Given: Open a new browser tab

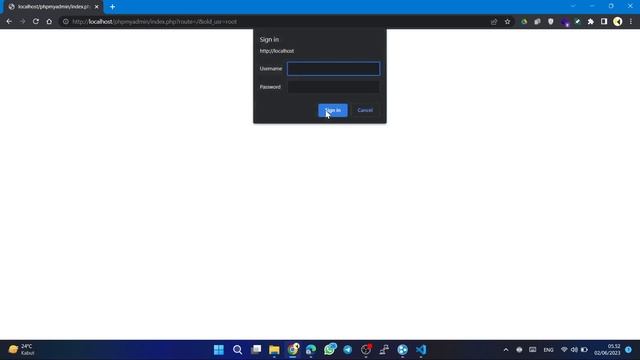Looking at the screenshot, I should [x=112, y=7].
